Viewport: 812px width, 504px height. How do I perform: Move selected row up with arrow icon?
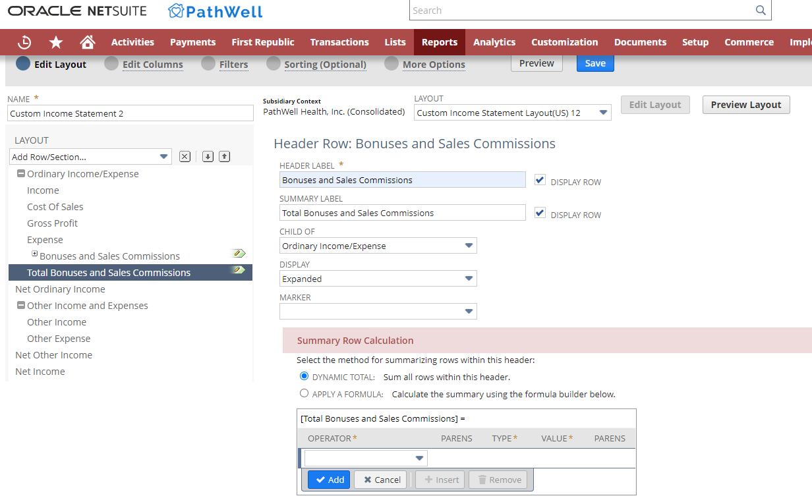coord(224,156)
